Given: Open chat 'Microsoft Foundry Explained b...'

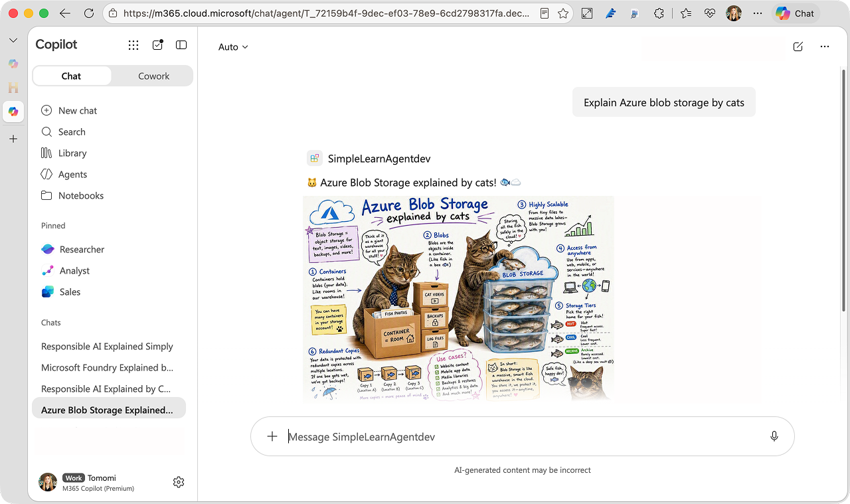Looking at the screenshot, I should click(107, 367).
